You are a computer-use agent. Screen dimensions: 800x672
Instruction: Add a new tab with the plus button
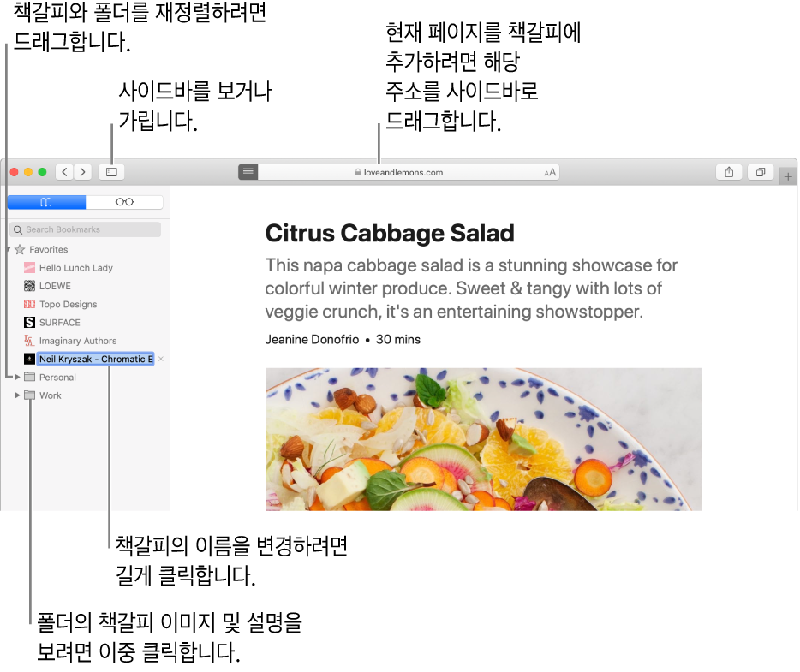788,176
